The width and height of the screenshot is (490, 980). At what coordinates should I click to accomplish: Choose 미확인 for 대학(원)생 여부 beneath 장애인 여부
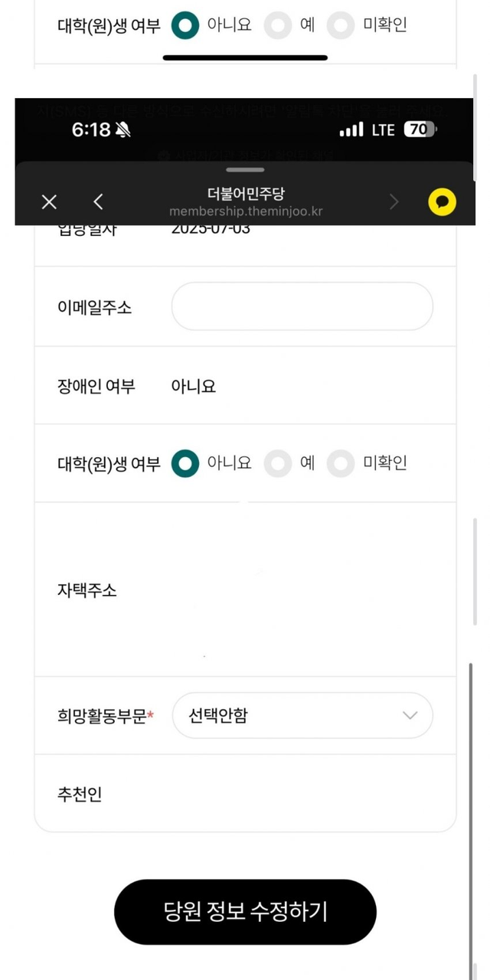coord(341,463)
